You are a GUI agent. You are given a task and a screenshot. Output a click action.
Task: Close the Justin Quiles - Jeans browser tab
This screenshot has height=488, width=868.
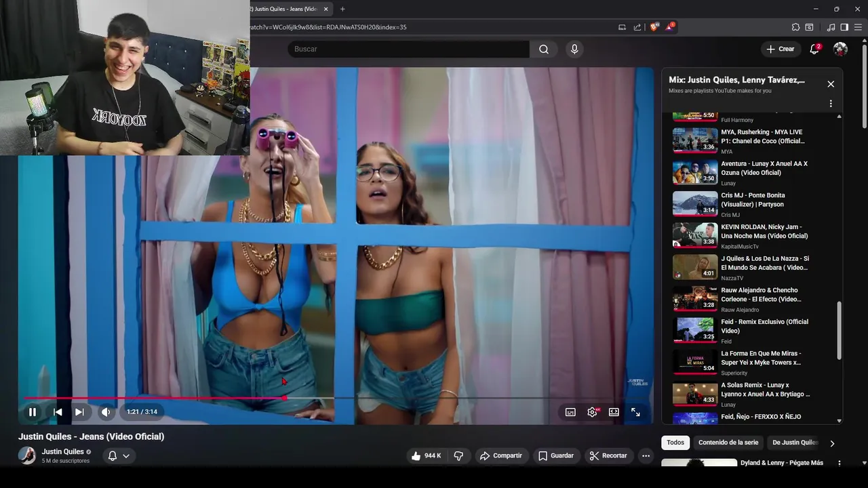coord(326,9)
